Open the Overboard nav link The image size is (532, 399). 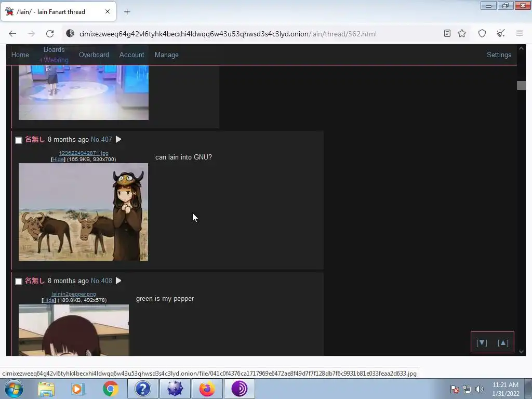pos(94,55)
